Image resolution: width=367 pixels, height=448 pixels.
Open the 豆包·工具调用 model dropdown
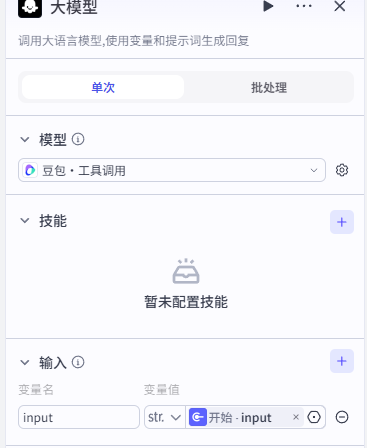pos(172,170)
